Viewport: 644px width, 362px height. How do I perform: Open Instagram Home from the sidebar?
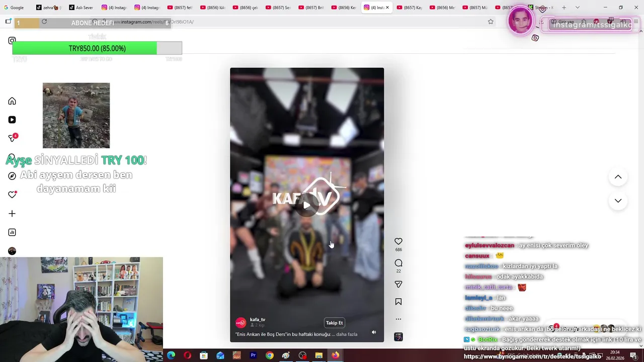pos(12,101)
